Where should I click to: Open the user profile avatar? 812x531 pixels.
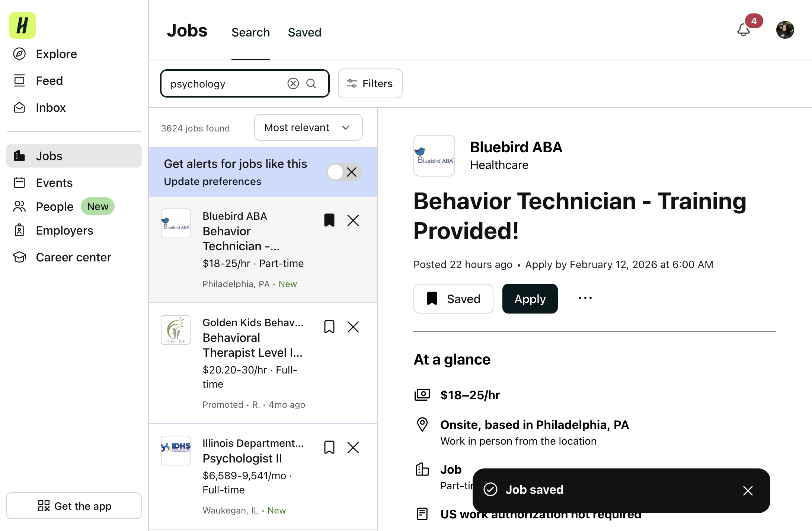point(785,30)
